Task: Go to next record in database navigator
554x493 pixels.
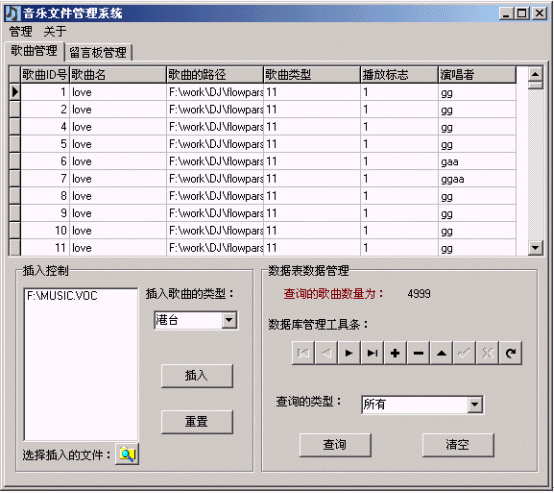Action: click(349, 353)
